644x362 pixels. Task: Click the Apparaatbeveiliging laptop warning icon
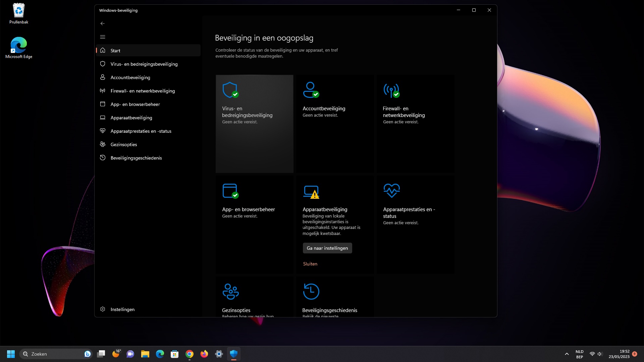[x=311, y=192]
